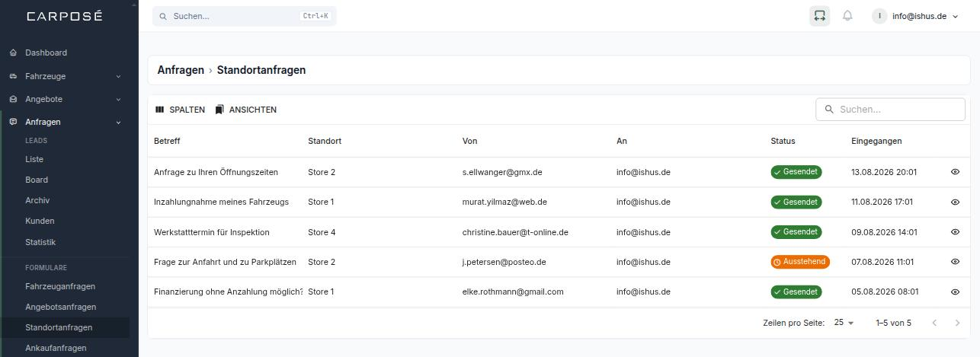980x357 pixels.
Task: Open Archiv in the sidebar
Action: click(37, 200)
